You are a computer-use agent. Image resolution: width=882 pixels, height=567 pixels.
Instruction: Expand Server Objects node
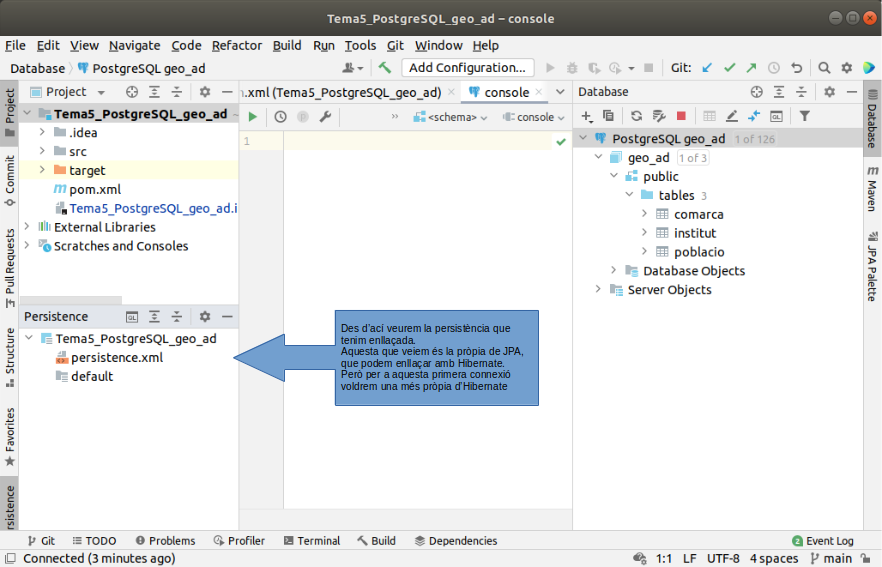coord(598,289)
